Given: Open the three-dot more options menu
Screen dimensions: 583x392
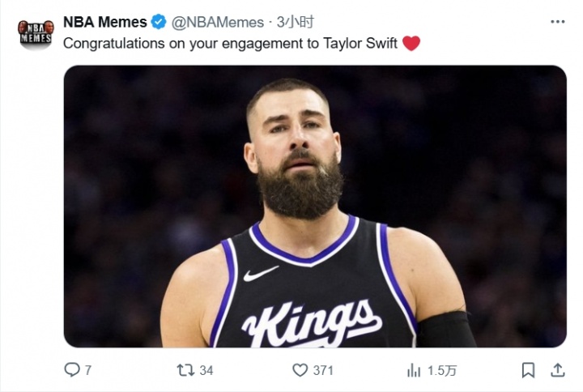Looking at the screenshot, I should point(557,22).
